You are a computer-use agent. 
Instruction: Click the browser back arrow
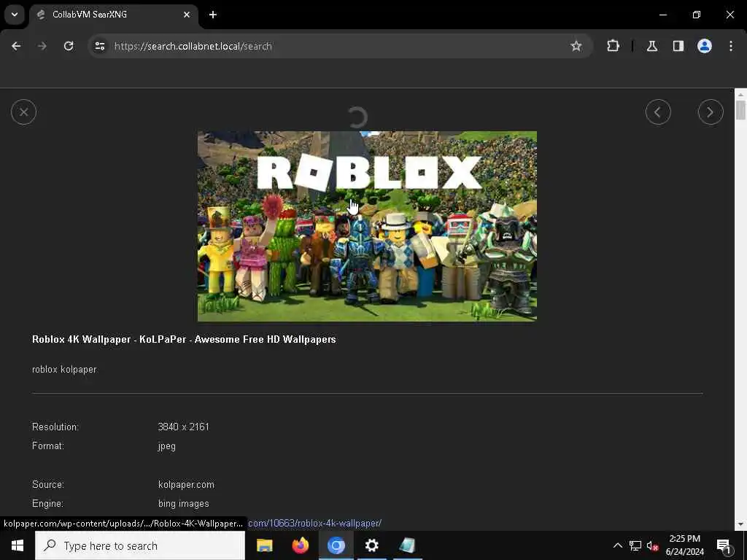pyautogui.click(x=16, y=46)
